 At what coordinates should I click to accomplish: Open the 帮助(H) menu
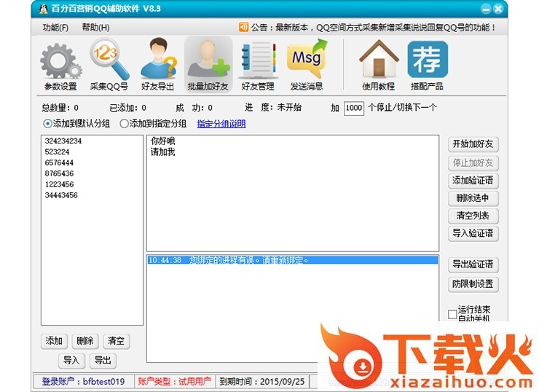point(95,28)
